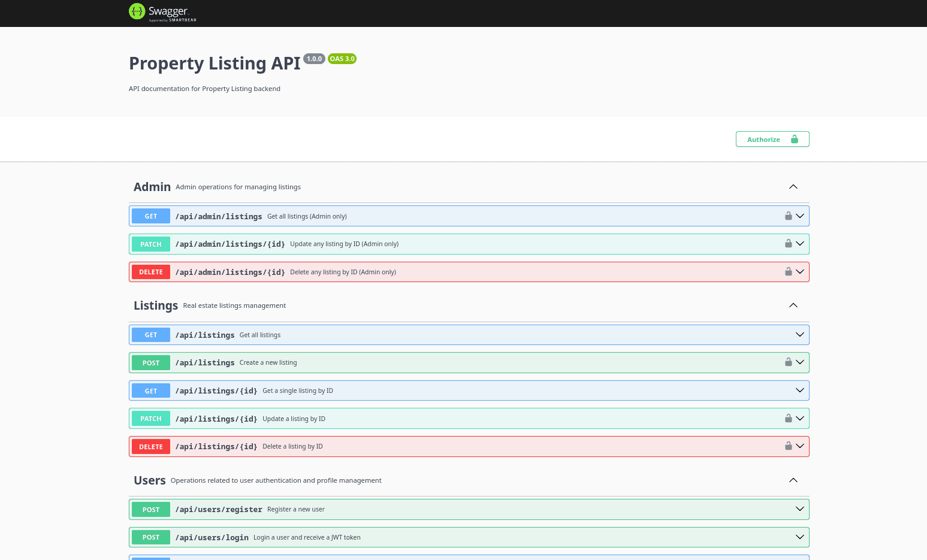Expand DELETE /api/listings/{id} with its arrow
This screenshot has width=927, height=560.
[800, 446]
